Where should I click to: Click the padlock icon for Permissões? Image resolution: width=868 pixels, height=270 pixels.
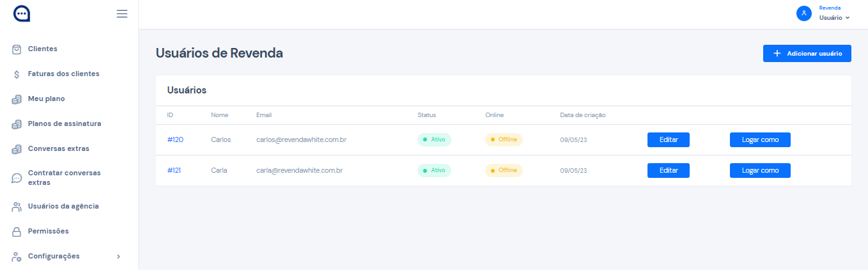pos(17,232)
